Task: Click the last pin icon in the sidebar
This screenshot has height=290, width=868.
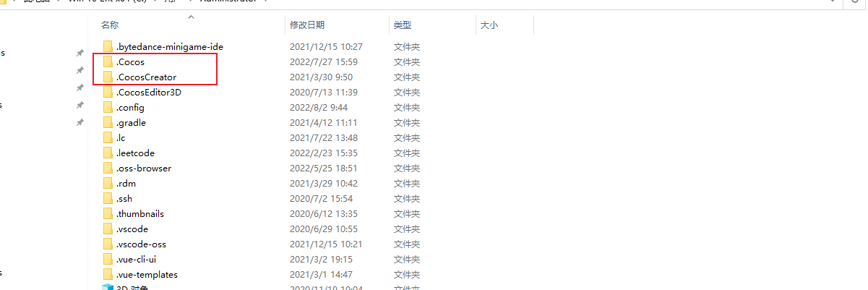Action: pos(80,122)
